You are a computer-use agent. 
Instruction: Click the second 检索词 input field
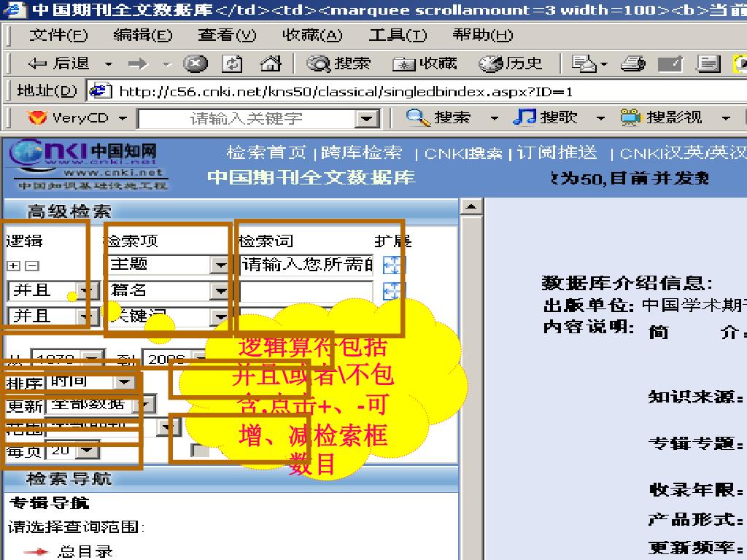pos(306,291)
